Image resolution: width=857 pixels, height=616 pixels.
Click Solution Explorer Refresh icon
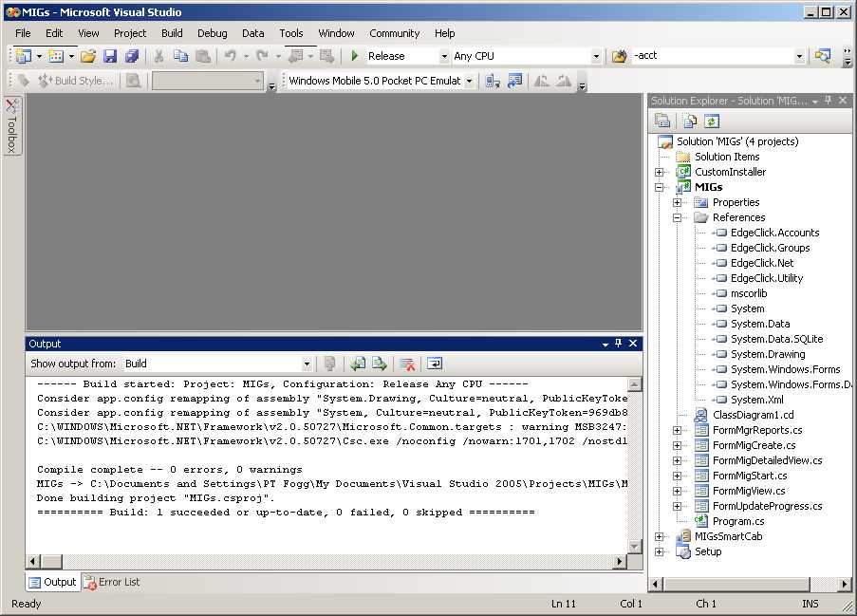[711, 121]
